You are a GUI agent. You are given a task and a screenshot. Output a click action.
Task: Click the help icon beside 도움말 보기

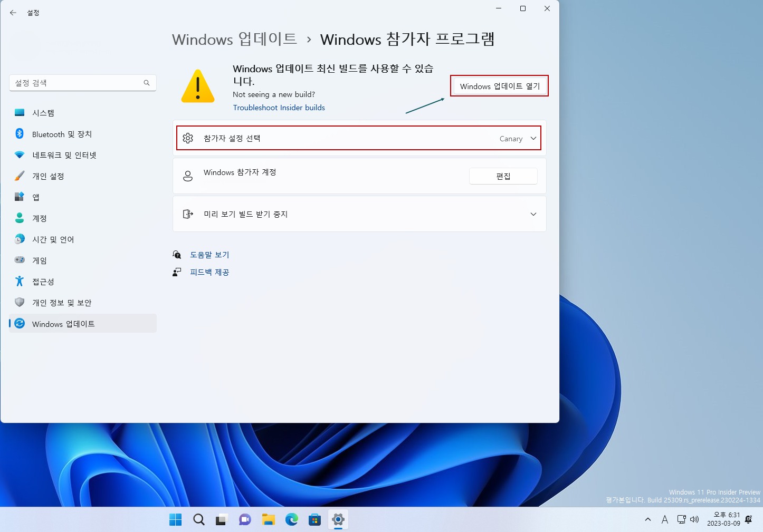pyautogui.click(x=177, y=255)
